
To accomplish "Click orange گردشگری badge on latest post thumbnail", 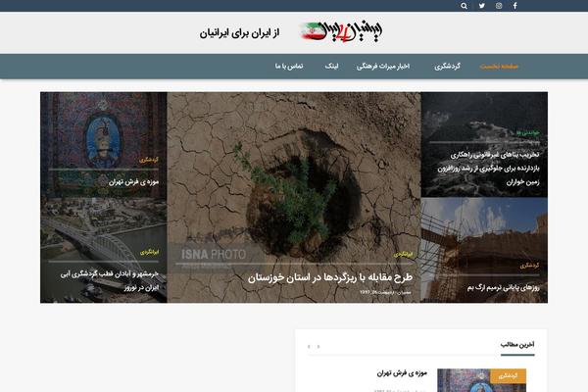I will click(508, 376).
